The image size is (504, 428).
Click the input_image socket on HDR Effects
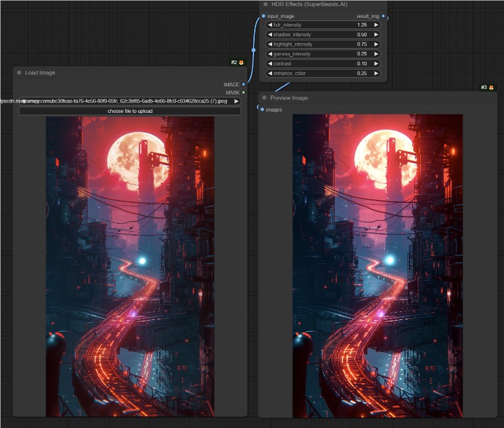[x=263, y=16]
